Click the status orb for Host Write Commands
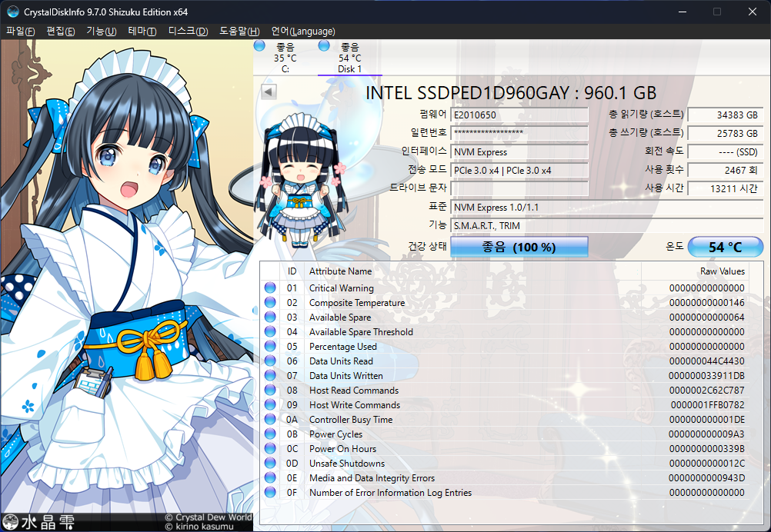This screenshot has height=532, width=771. point(270,404)
